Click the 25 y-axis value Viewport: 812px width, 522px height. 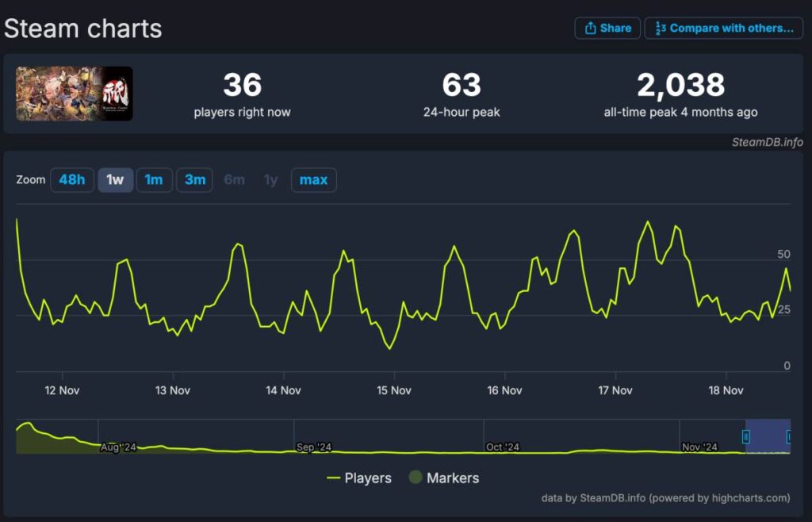[x=784, y=309]
